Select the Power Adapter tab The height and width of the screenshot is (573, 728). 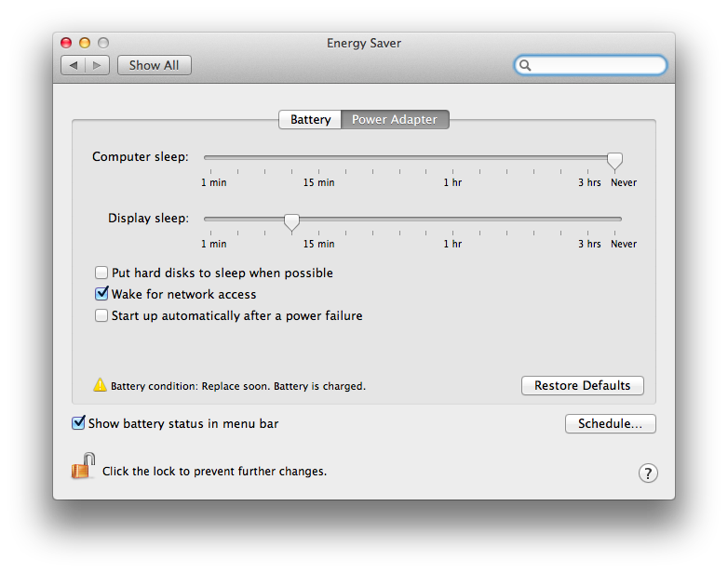point(395,120)
